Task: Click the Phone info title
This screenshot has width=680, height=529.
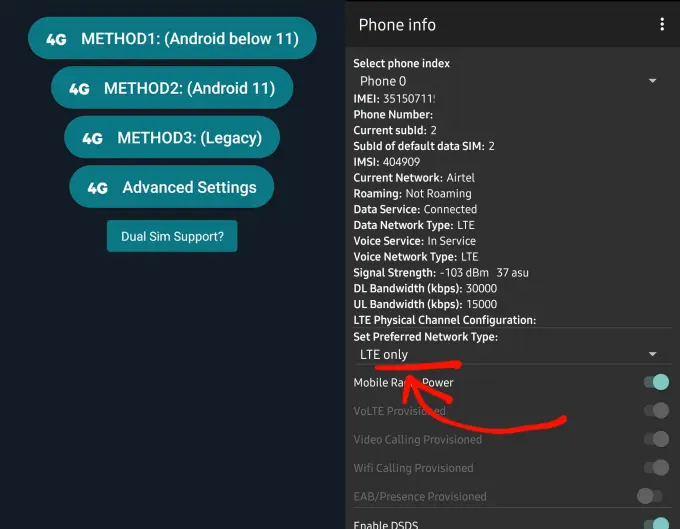Action: click(x=397, y=25)
